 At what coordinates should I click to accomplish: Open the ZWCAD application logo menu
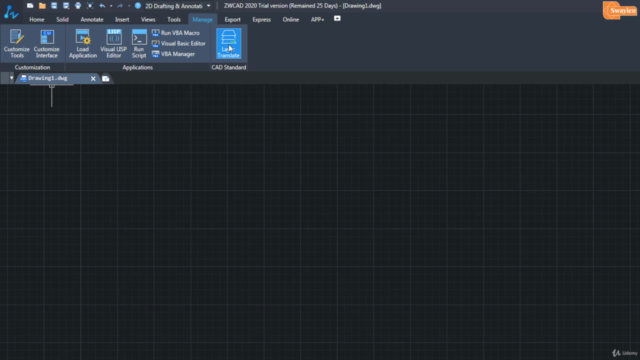[x=11, y=12]
